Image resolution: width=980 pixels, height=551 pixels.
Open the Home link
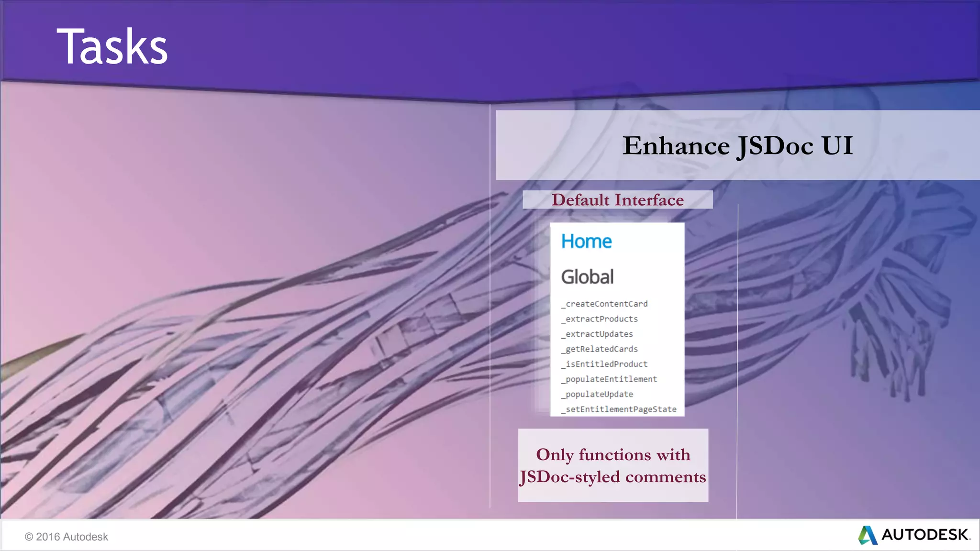point(586,242)
